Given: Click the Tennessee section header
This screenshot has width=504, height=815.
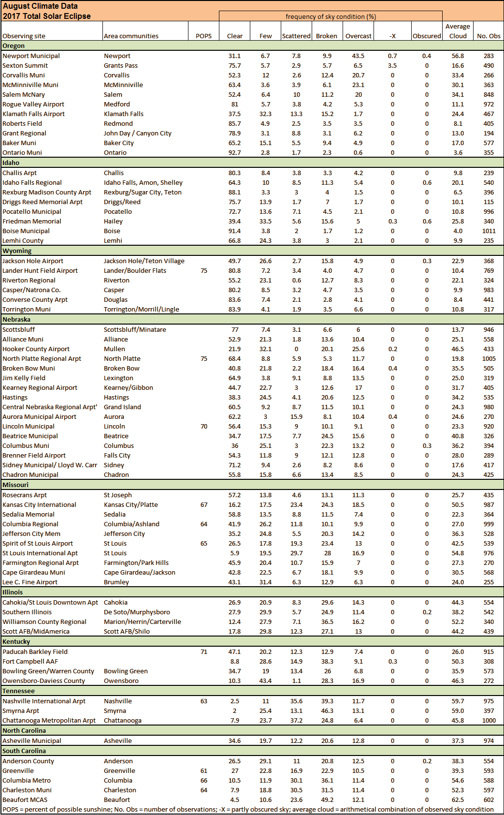Looking at the screenshot, I should (252, 691).
